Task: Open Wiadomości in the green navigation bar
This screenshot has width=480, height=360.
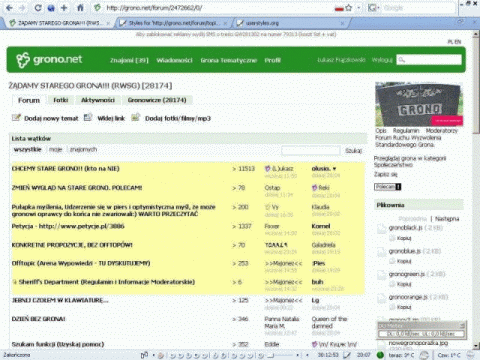Action: 174,60
